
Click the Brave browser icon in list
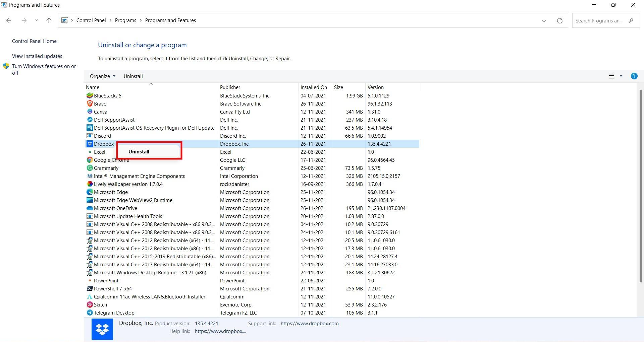point(90,104)
